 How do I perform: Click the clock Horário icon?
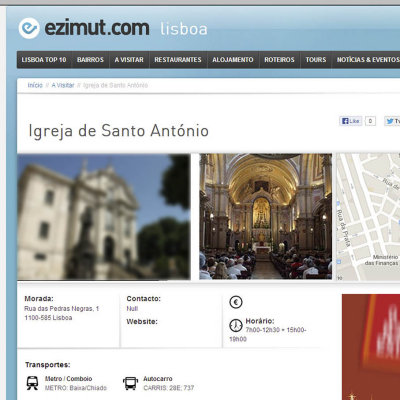(x=236, y=325)
